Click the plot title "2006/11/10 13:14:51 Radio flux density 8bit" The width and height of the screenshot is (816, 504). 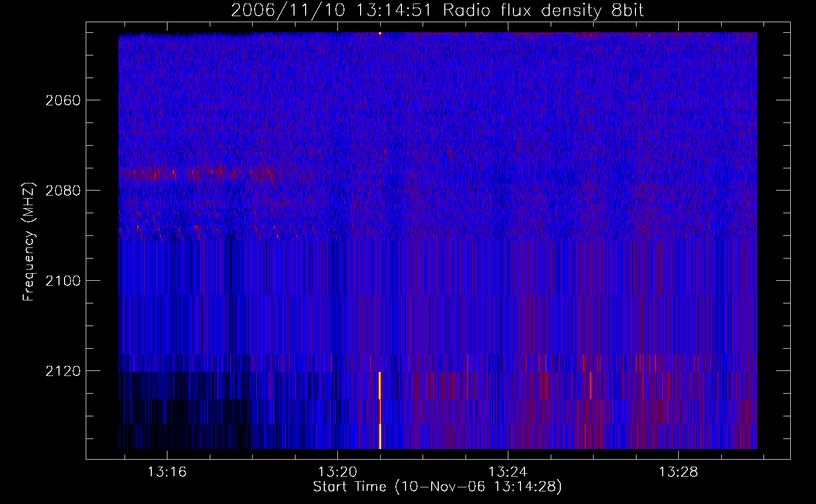coord(437,10)
